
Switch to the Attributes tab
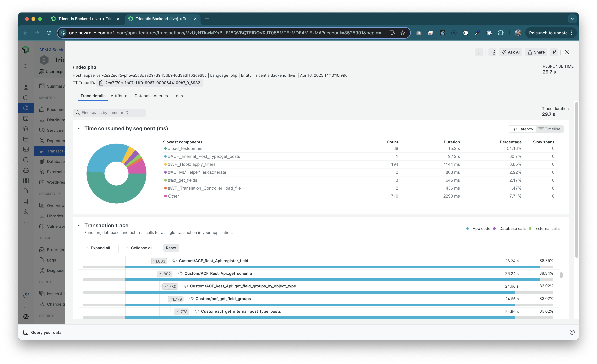[120, 96]
